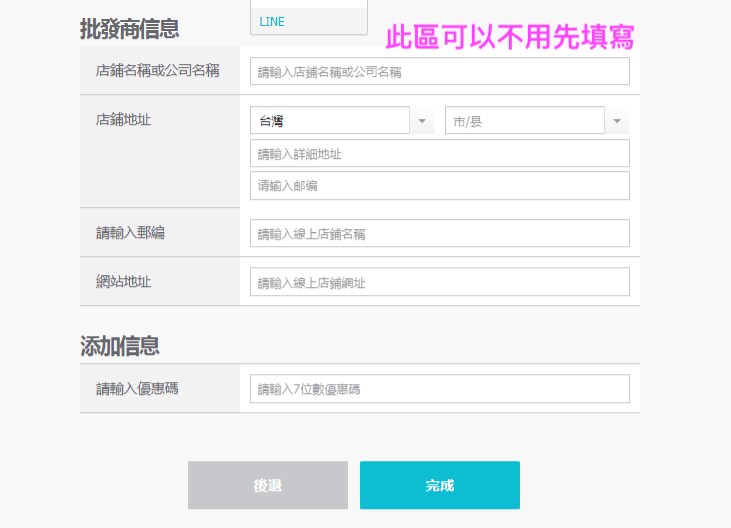Click the 請輸入7位數優惠碼 promo code field
This screenshot has height=528, width=731.
pyautogui.click(x=440, y=389)
